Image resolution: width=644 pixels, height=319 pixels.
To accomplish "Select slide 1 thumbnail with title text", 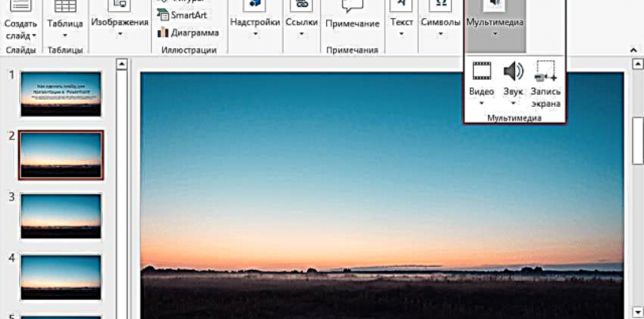I will click(x=61, y=94).
